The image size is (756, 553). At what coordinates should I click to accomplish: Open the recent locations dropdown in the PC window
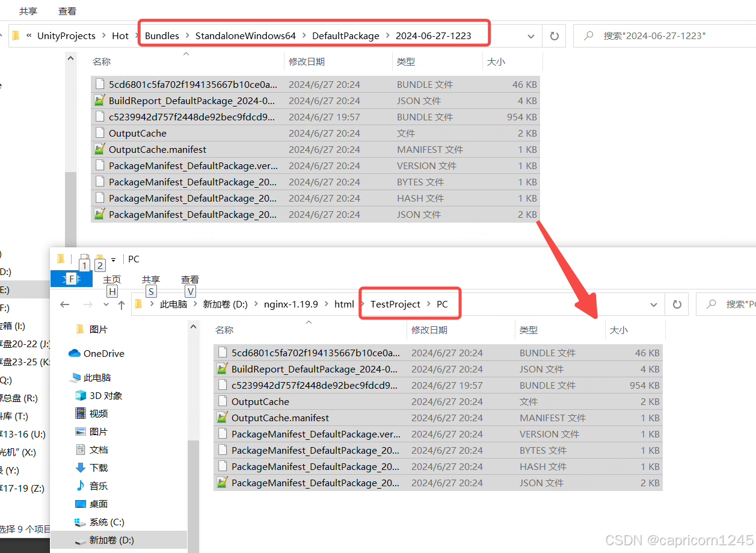coord(106,304)
